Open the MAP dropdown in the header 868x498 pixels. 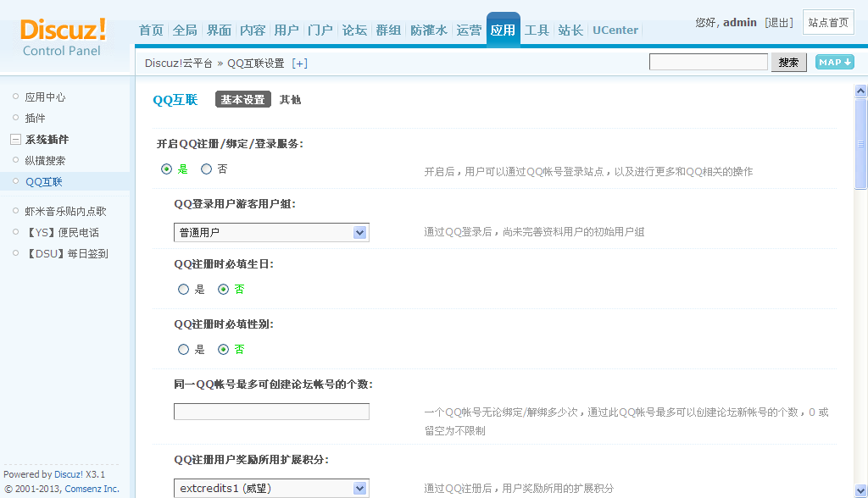[x=834, y=61]
